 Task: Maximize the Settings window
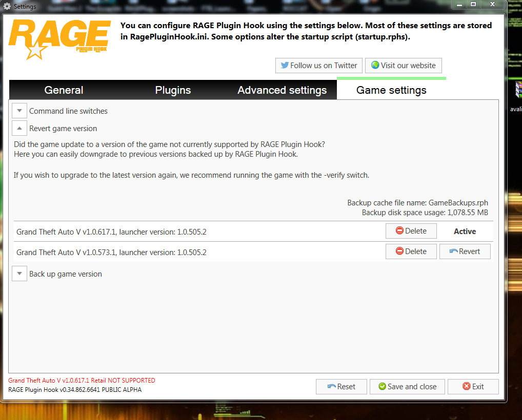473,4
